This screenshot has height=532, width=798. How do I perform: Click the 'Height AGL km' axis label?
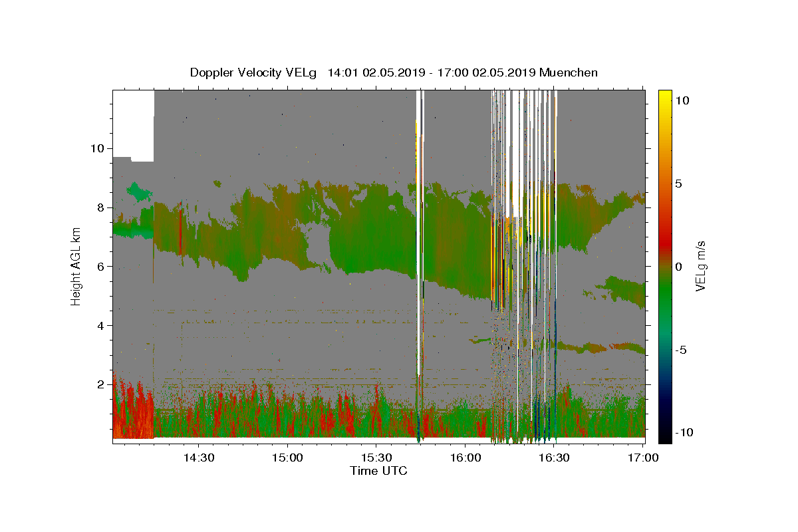[76, 266]
